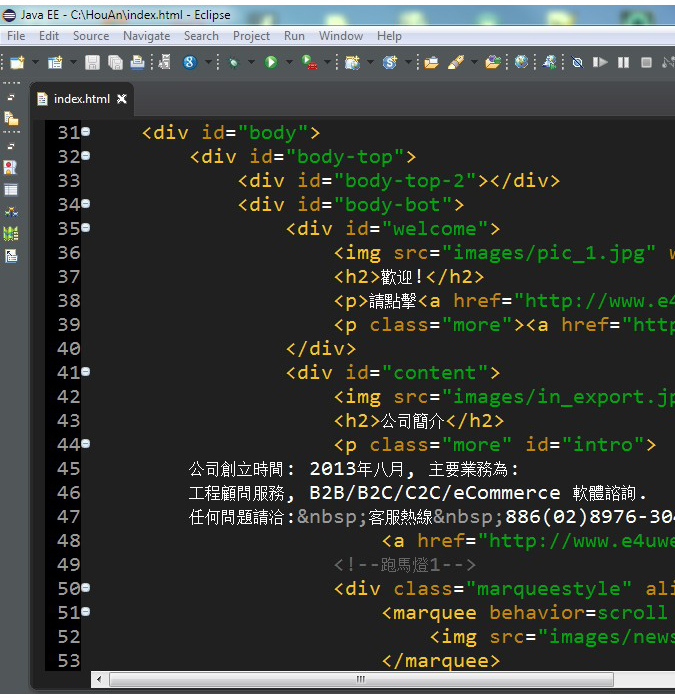
Task: Open the External Tools dropdown arrow
Action: (327, 62)
